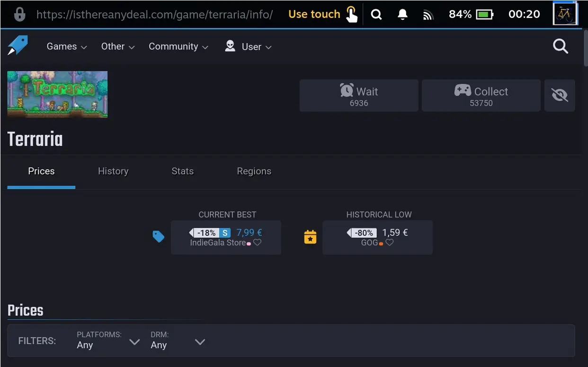Image resolution: width=588 pixels, height=367 pixels.
Task: Click the 7,99 € current best price
Action: 249,233
